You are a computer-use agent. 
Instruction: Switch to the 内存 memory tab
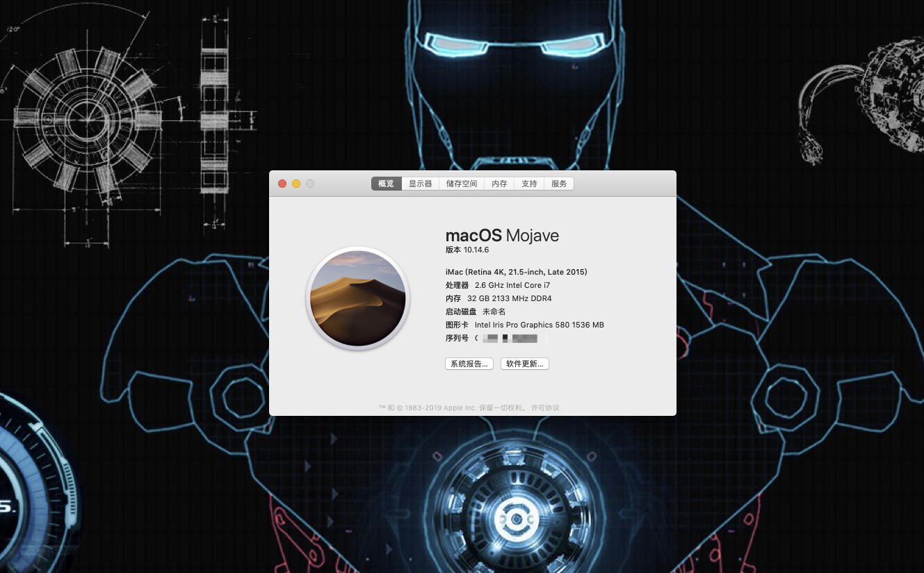[x=499, y=184]
